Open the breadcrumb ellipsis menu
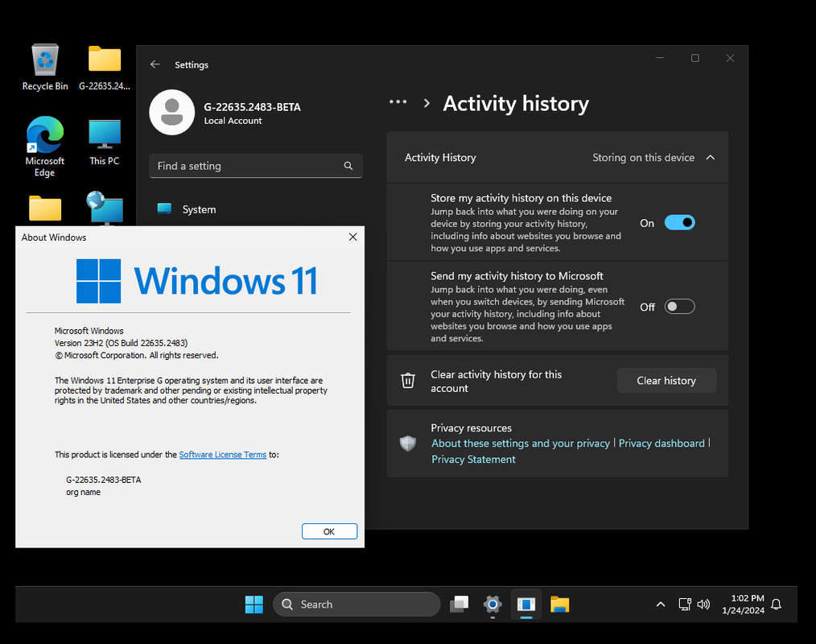This screenshot has width=816, height=644. pyautogui.click(x=398, y=102)
